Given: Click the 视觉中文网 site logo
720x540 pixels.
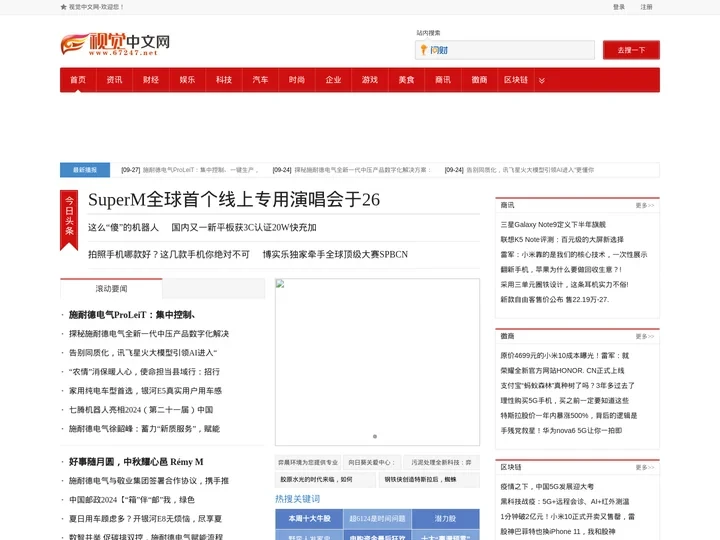Looking at the screenshot, I should (x=115, y=45).
